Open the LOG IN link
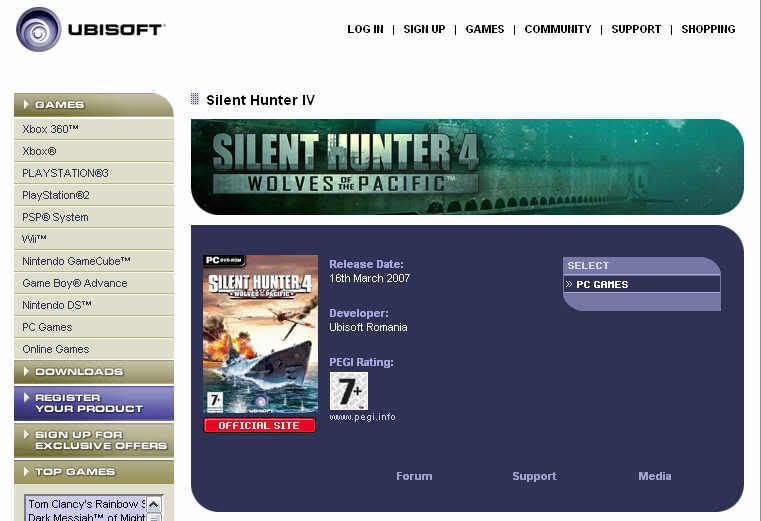The height and width of the screenshot is (521, 761). 365,29
